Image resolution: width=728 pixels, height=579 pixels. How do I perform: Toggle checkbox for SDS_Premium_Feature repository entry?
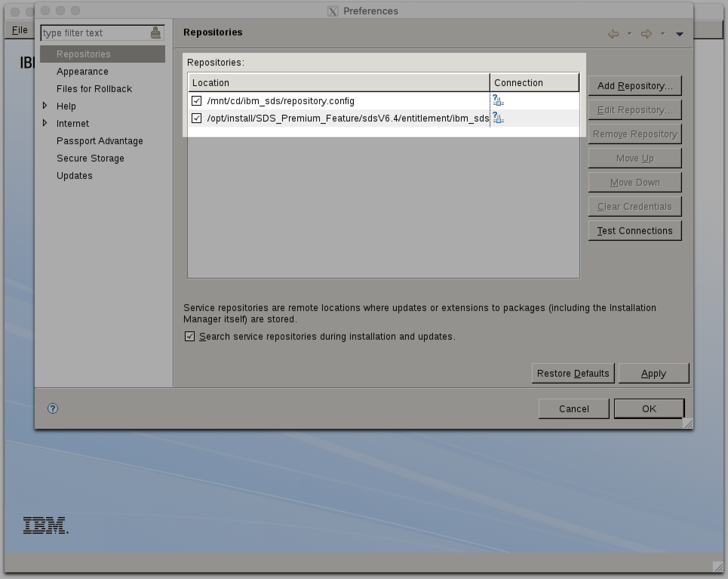pos(197,118)
